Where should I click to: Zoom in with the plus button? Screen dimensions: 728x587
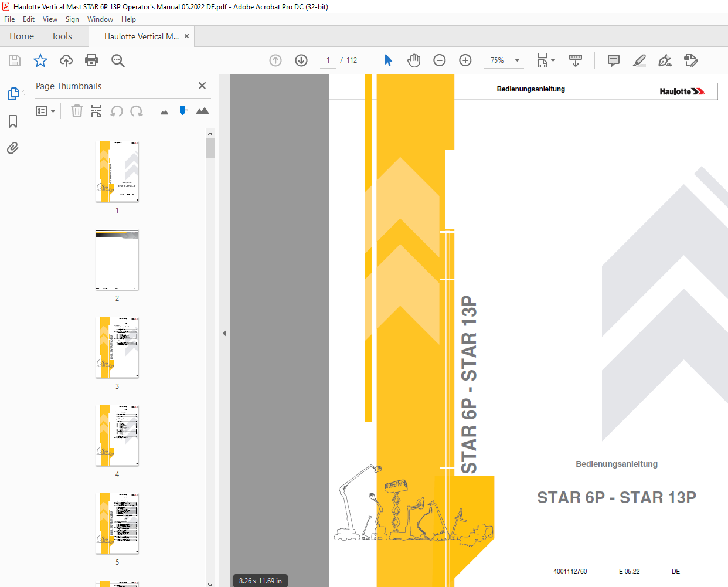[x=465, y=60]
